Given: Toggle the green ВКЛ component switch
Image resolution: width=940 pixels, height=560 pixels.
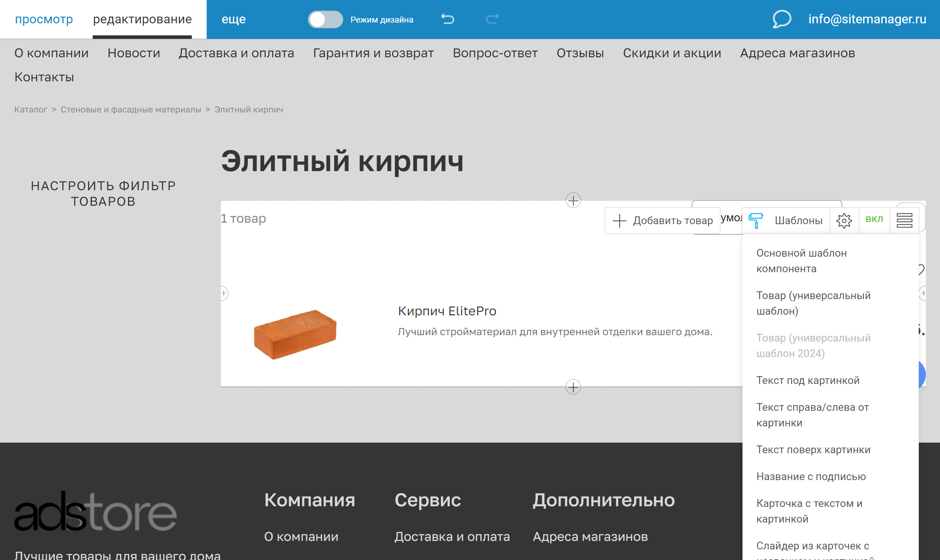Looking at the screenshot, I should [874, 219].
